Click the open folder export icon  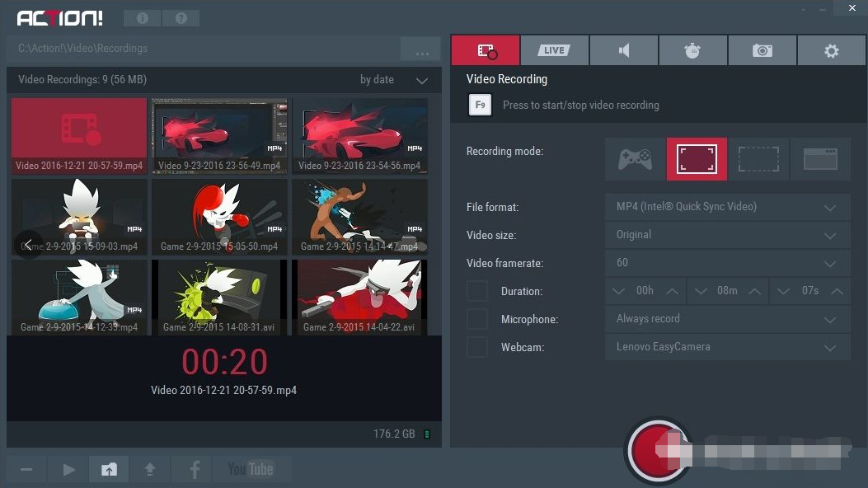[x=109, y=470]
